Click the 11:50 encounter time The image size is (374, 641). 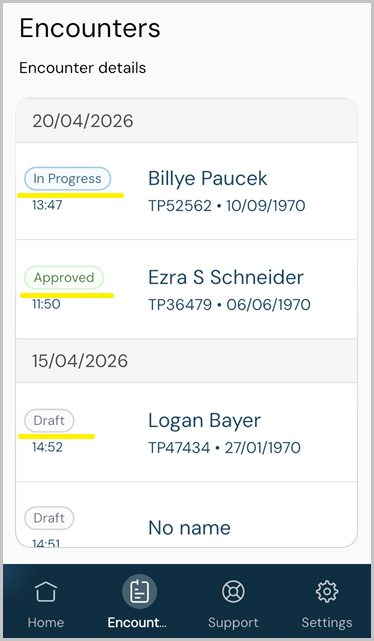pos(46,304)
